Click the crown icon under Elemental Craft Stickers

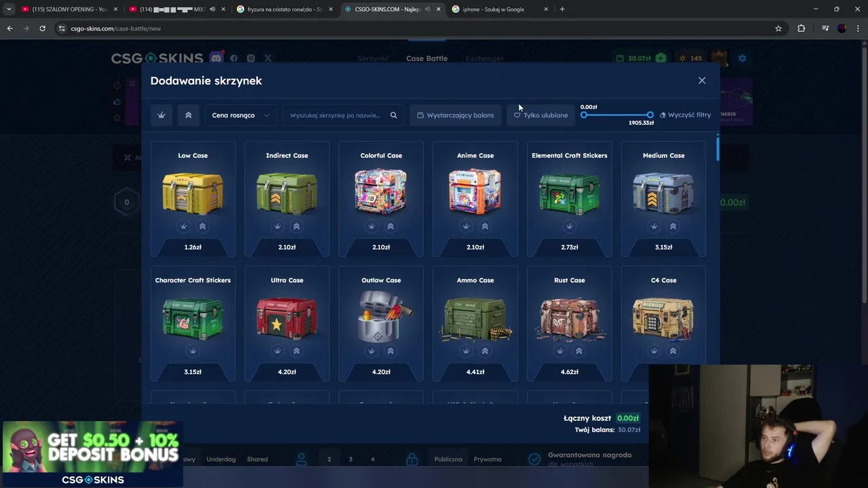click(x=570, y=226)
